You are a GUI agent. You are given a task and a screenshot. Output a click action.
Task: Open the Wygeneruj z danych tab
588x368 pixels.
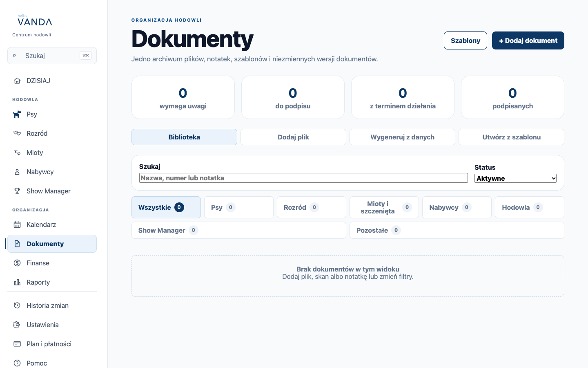pyautogui.click(x=402, y=137)
